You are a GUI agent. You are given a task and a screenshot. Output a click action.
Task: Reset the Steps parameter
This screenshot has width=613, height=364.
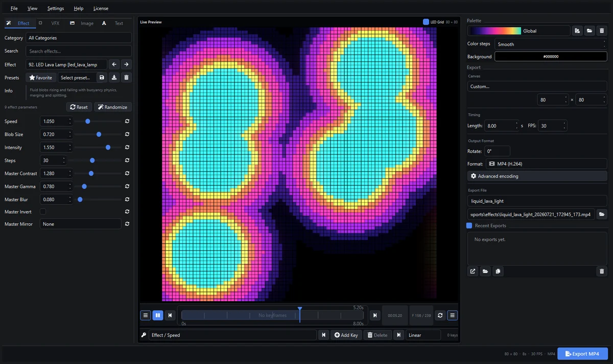tap(127, 160)
